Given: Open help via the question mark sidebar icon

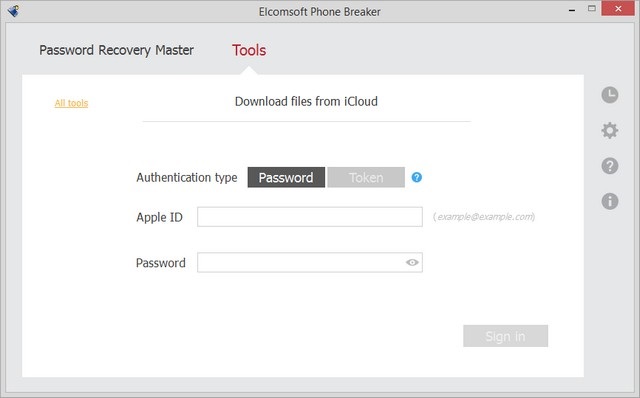Looking at the screenshot, I should point(609,166).
